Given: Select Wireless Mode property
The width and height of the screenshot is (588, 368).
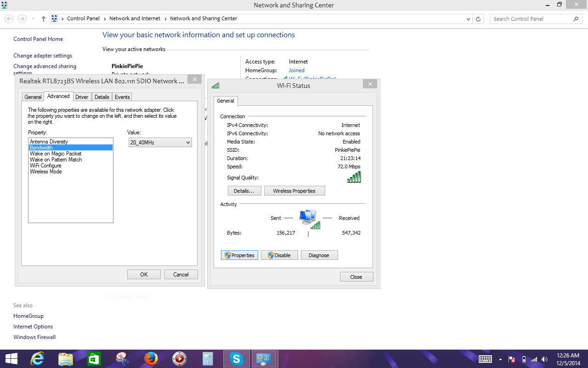Looking at the screenshot, I should click(71, 172).
